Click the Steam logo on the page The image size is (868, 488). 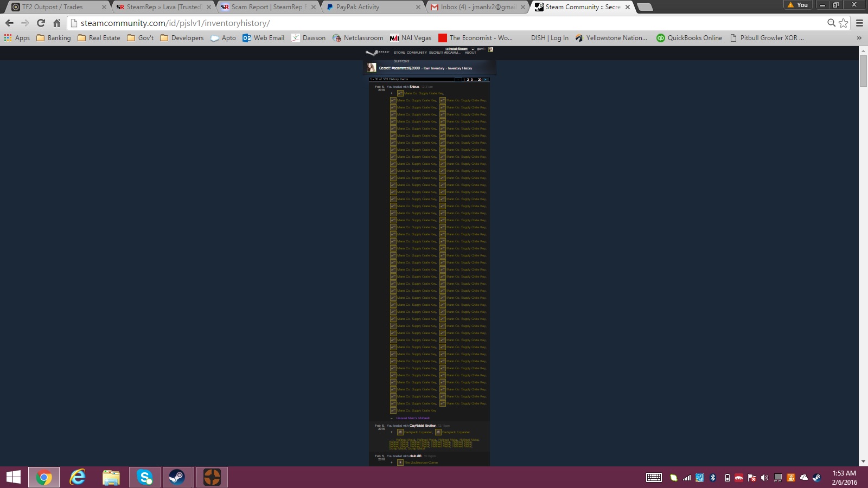(x=378, y=53)
